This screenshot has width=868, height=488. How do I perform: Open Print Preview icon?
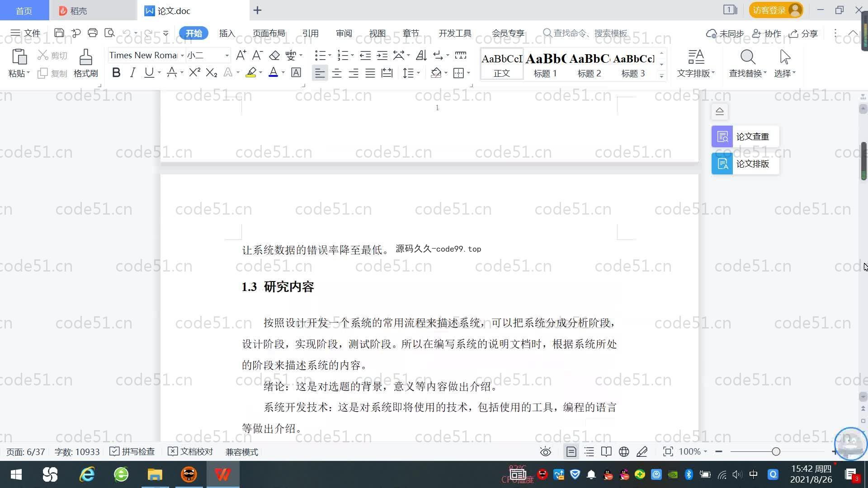point(109,33)
